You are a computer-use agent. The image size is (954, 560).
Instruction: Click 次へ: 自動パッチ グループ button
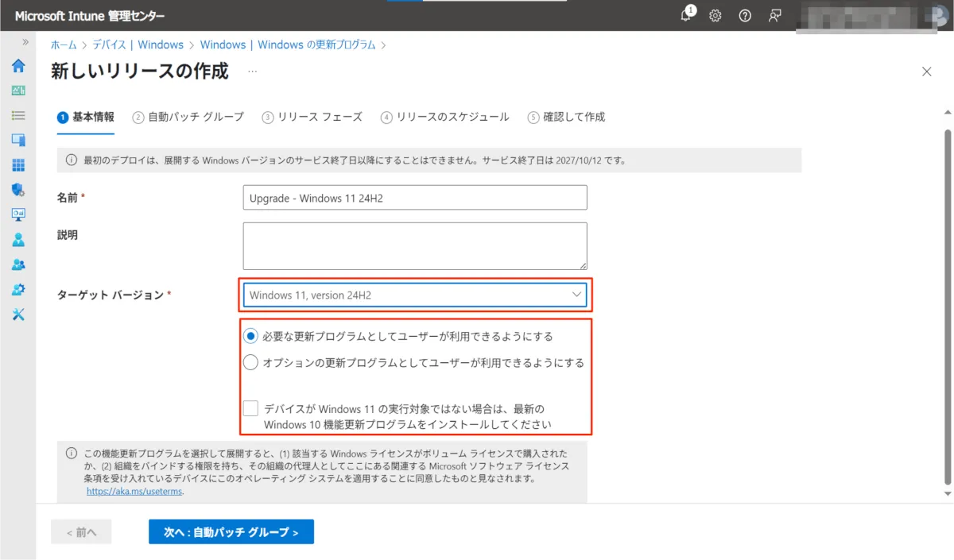(231, 532)
